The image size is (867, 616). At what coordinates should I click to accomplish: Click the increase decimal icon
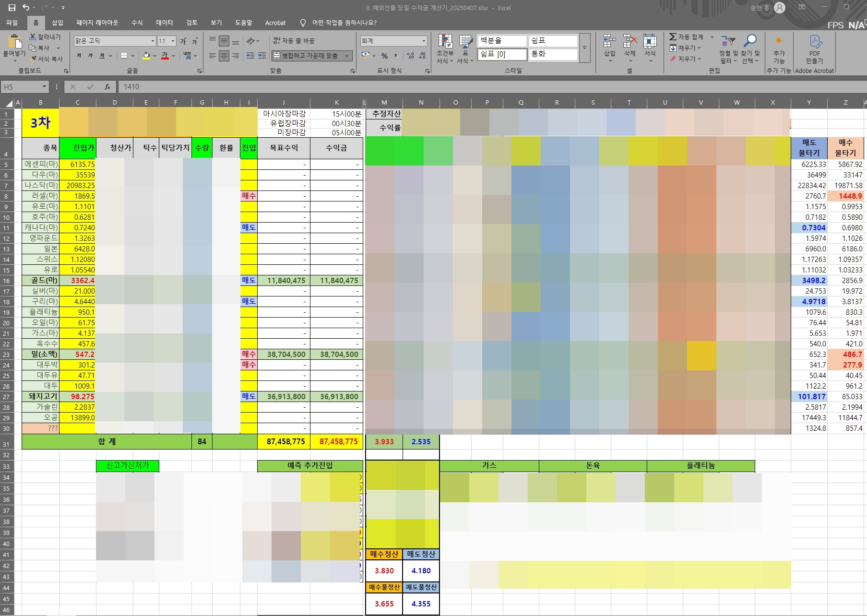(410, 56)
